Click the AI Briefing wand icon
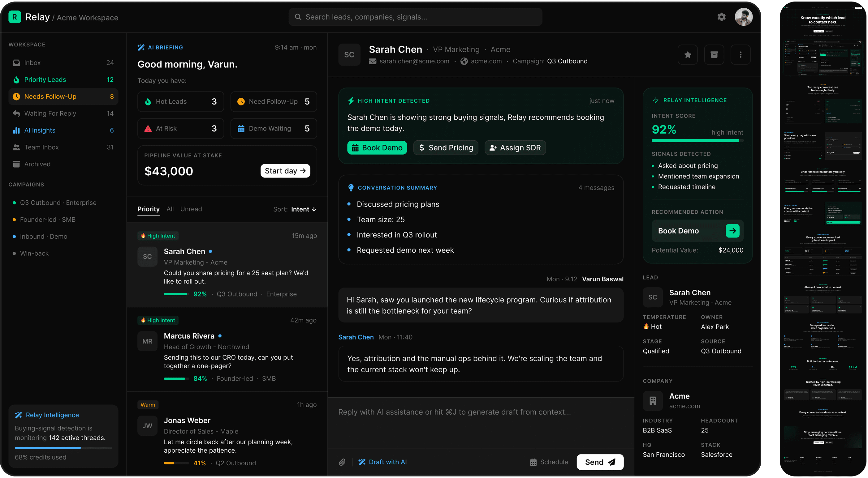868x478 pixels. pyautogui.click(x=141, y=48)
